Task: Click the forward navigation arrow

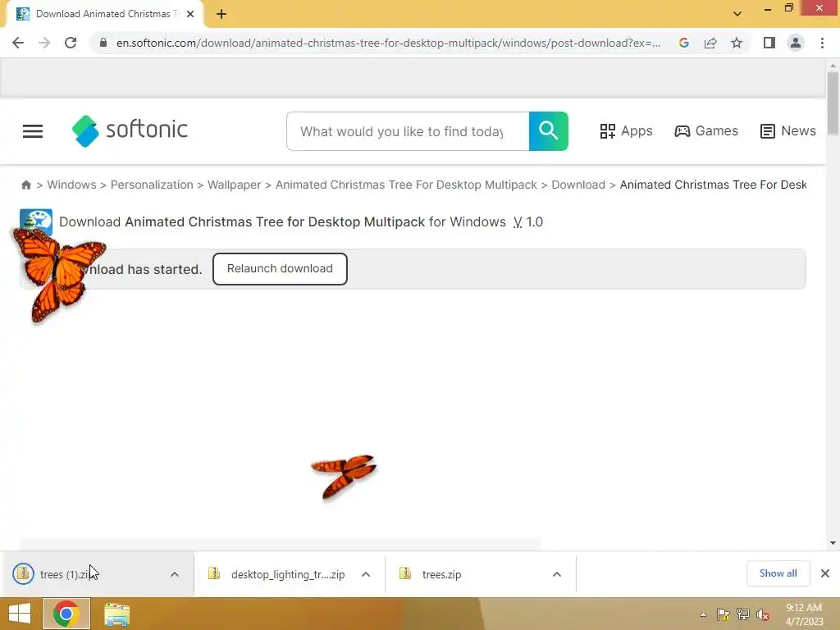Action: (x=44, y=43)
